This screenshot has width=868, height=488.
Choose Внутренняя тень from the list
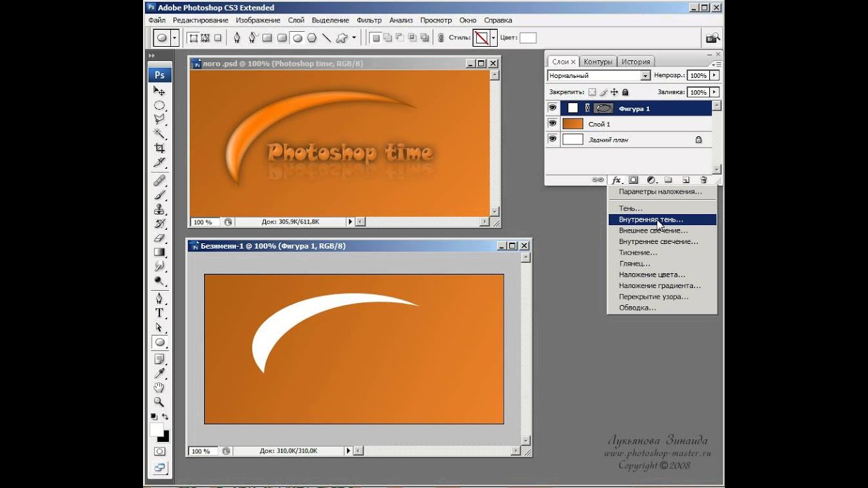pos(662,220)
